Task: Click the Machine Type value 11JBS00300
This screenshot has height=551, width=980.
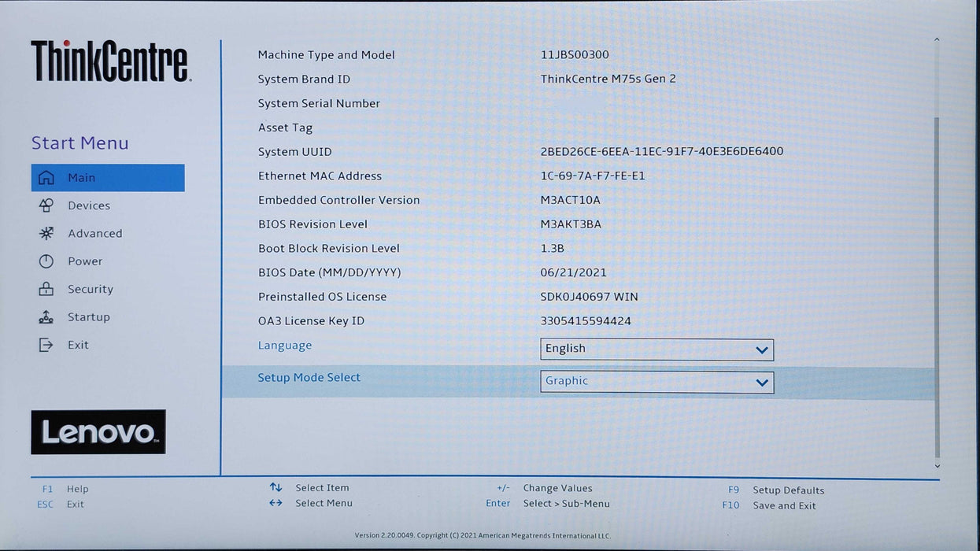Action: [x=575, y=55]
